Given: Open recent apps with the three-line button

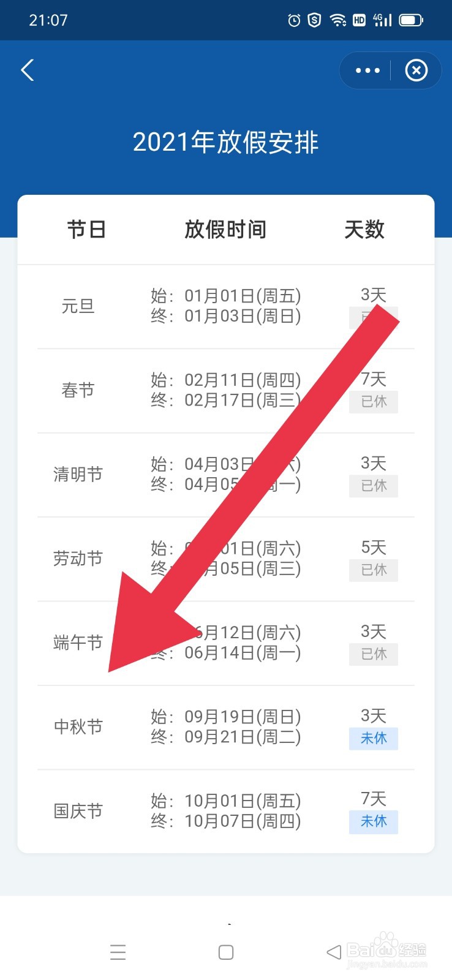Looking at the screenshot, I should (x=118, y=952).
